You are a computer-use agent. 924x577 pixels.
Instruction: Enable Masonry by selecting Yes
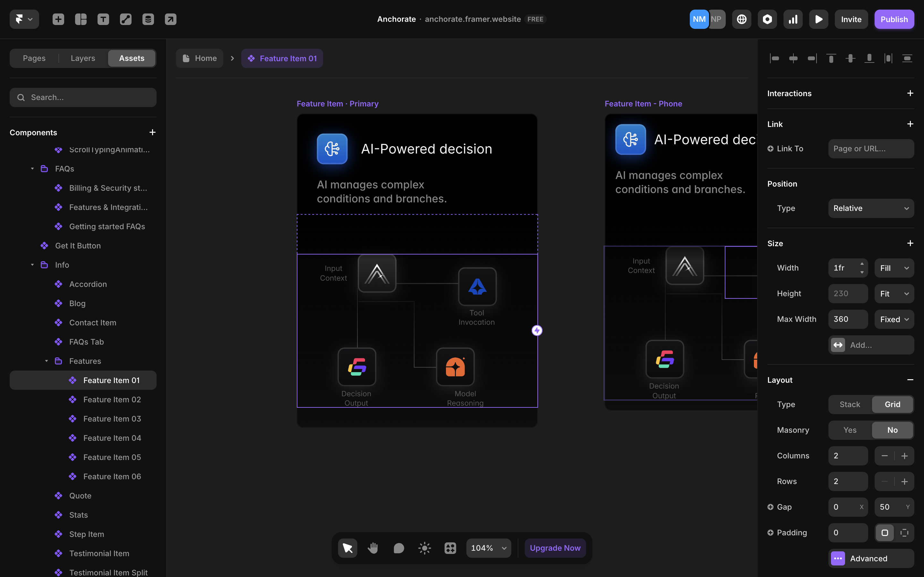point(850,430)
